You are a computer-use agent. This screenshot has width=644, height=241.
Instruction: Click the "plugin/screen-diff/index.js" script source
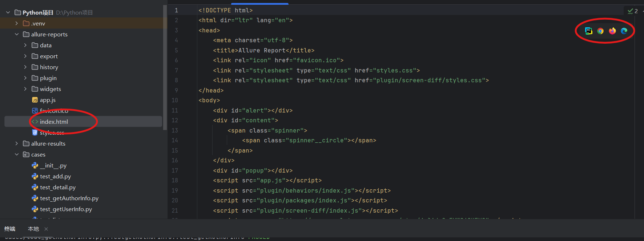click(309, 211)
